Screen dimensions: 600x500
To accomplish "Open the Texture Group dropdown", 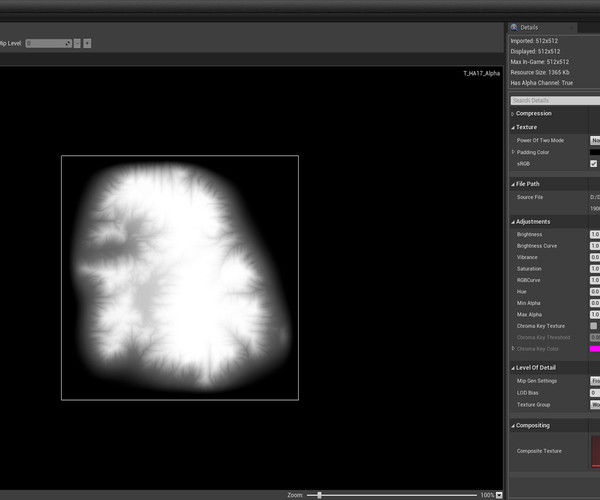I will (594, 405).
